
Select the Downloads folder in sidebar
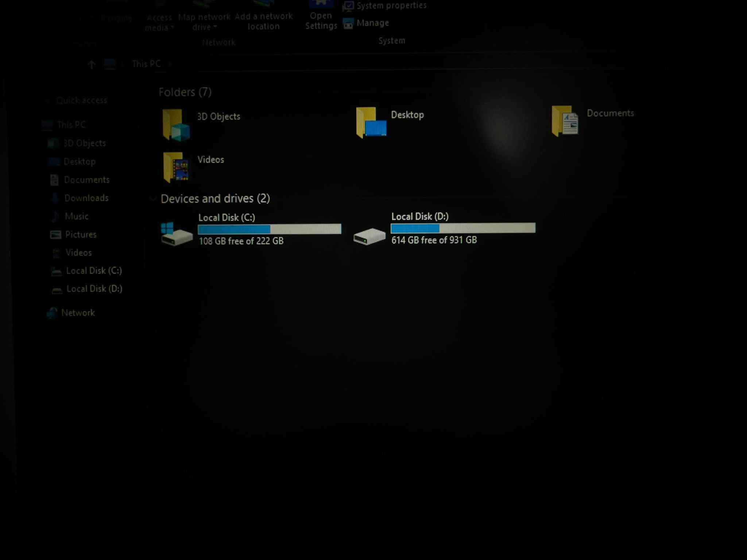coord(86,198)
